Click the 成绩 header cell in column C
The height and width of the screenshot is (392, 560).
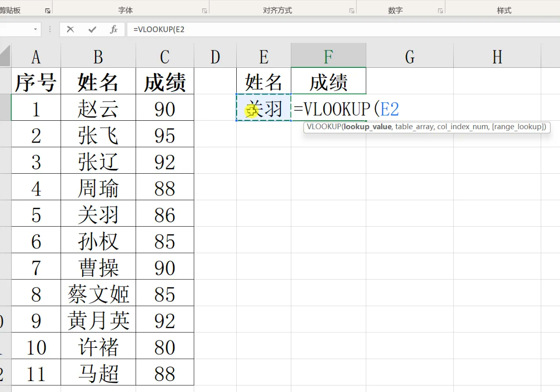(165, 81)
